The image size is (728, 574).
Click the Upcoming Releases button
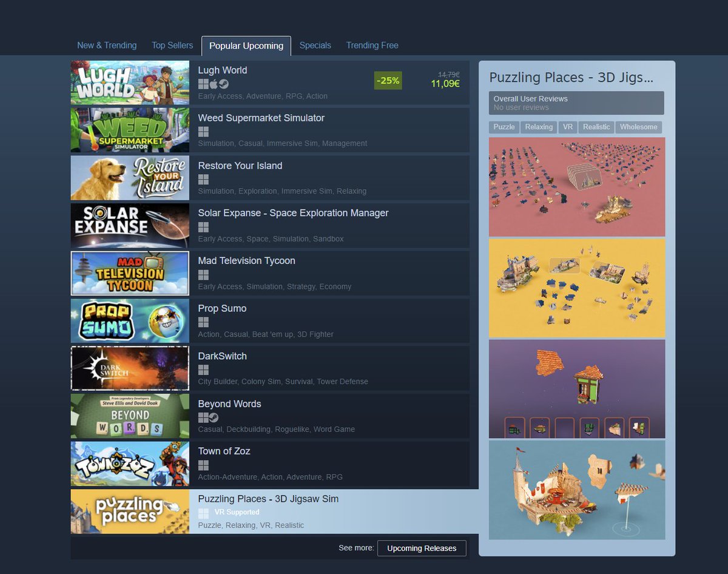tap(422, 548)
